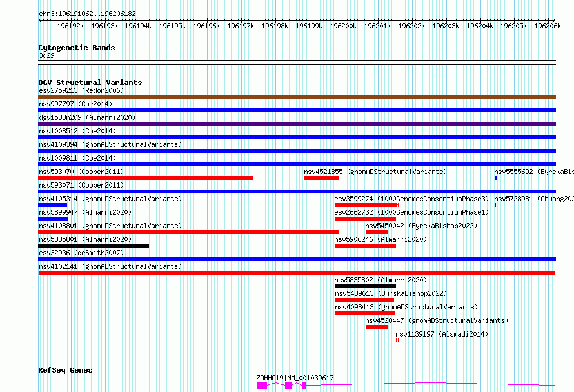This screenshot has height=392, width=574.
Task: Click the 196196k ruler tick label
Action: click(x=206, y=26)
